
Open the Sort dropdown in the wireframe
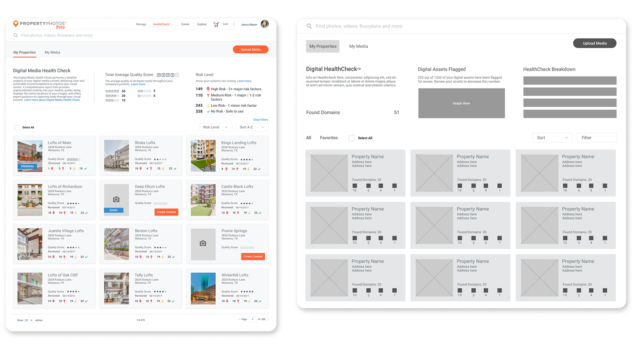[x=552, y=138]
